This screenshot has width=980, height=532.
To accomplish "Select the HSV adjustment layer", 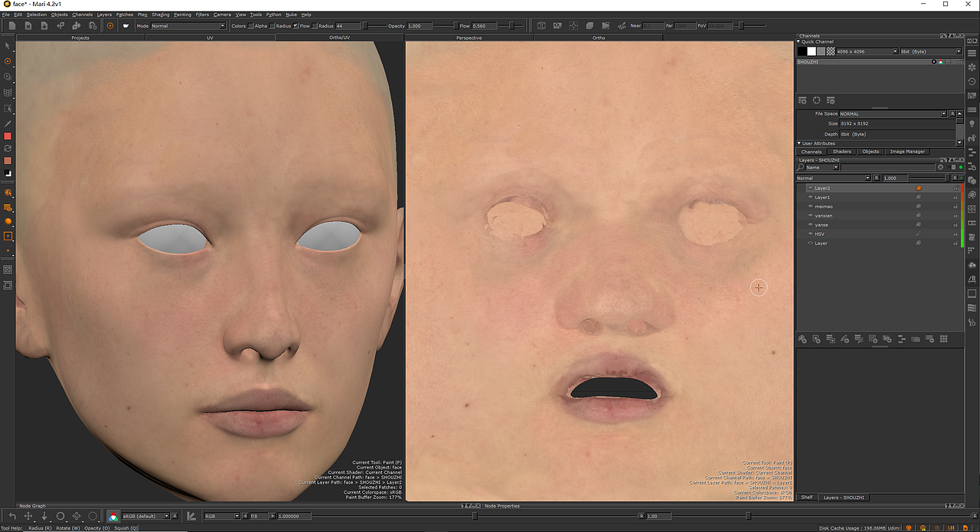I will (x=878, y=233).
